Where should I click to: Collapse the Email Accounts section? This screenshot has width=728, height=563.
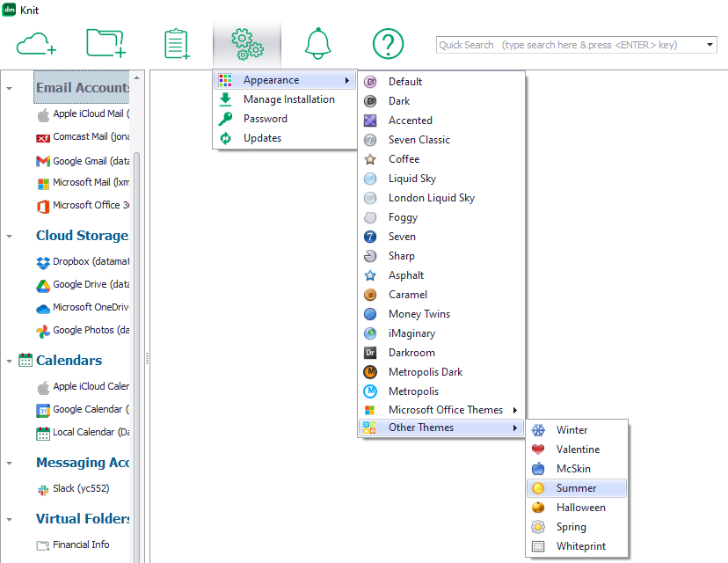[10, 88]
